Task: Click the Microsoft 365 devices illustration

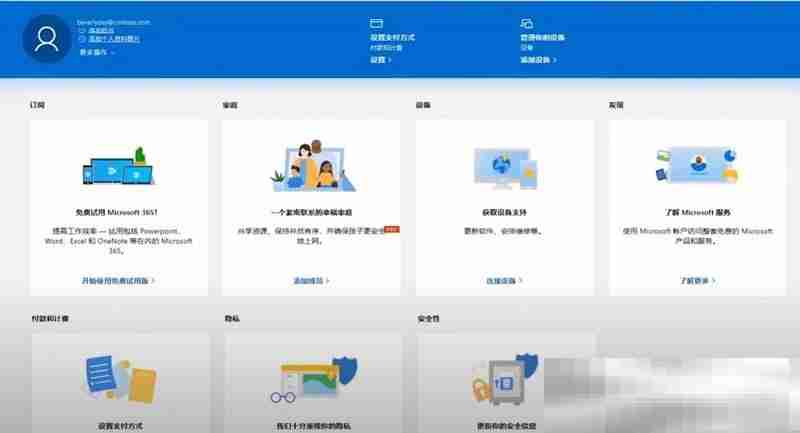Action: (x=118, y=167)
